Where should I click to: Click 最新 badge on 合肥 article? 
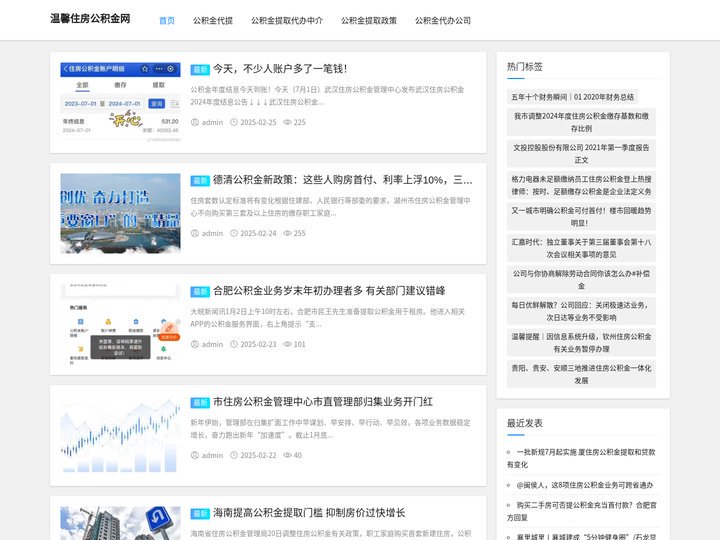point(200,292)
